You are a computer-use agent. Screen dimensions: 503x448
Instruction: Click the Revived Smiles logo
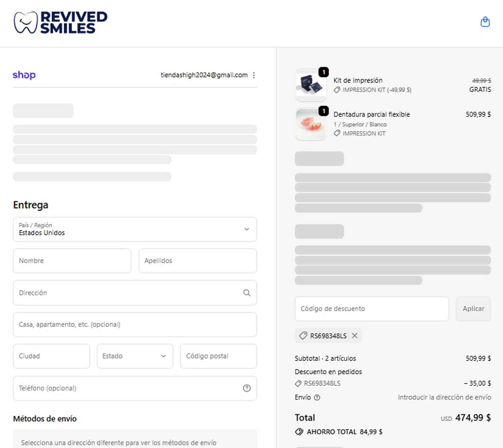coord(61,22)
